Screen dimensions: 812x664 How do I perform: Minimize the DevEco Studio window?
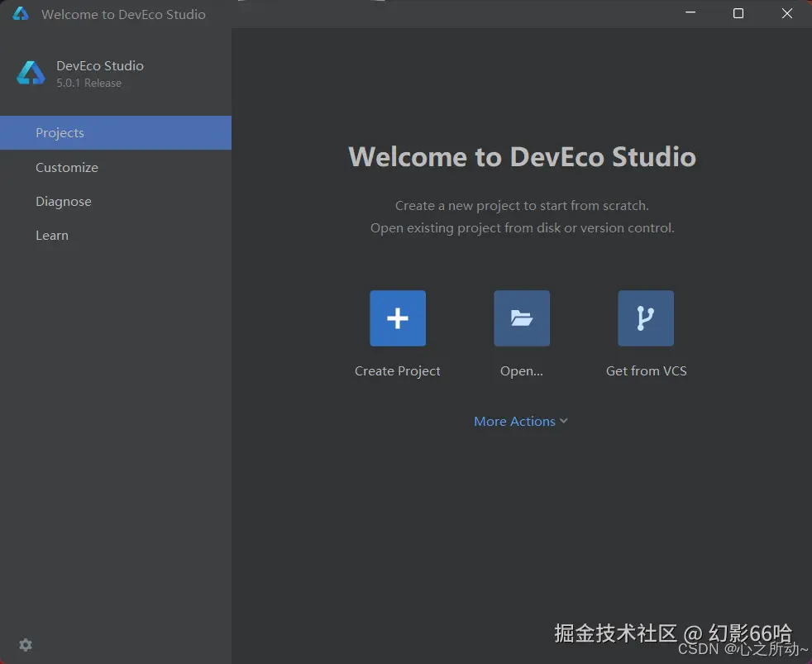(x=690, y=13)
